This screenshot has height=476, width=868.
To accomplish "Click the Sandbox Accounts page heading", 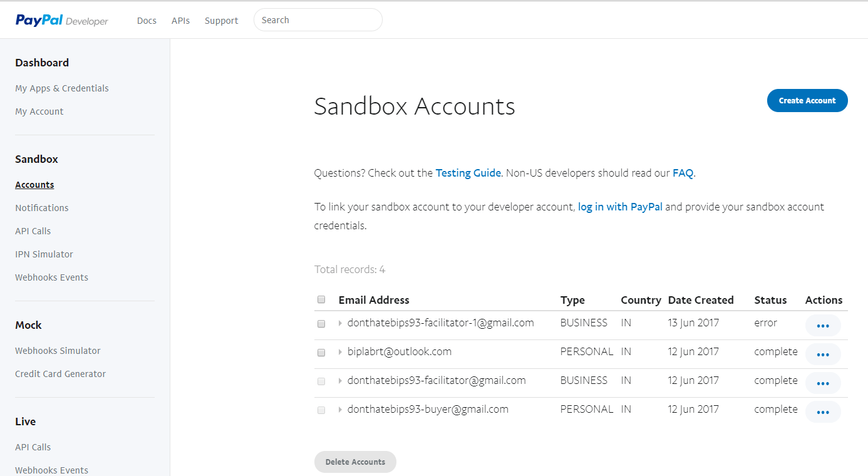I will (415, 106).
